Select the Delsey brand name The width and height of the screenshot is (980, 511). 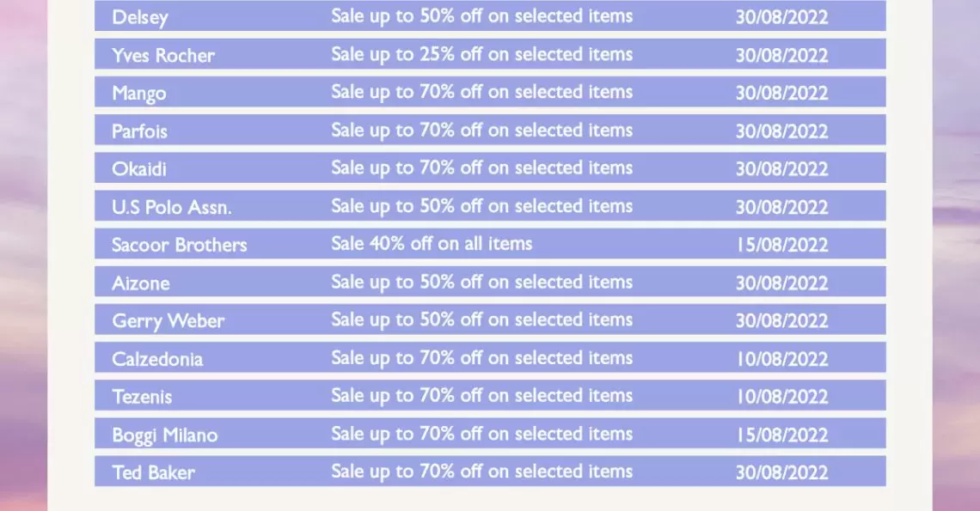click(x=140, y=17)
